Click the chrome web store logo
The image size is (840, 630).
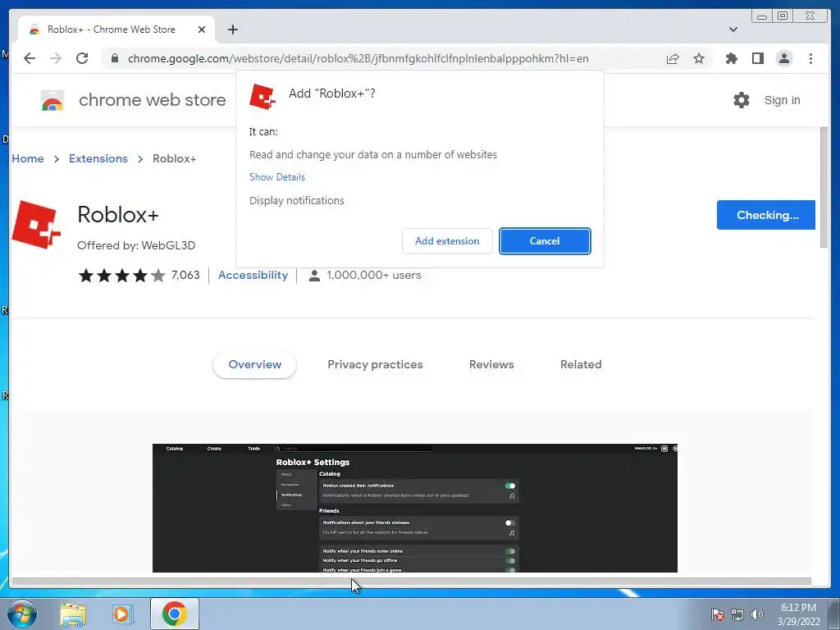[52, 100]
